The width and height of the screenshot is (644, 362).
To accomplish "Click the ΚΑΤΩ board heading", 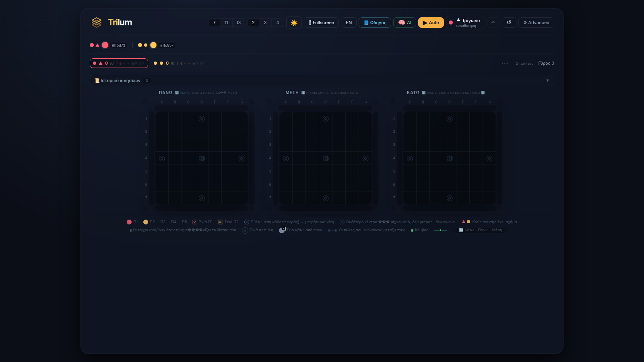I will (413, 93).
